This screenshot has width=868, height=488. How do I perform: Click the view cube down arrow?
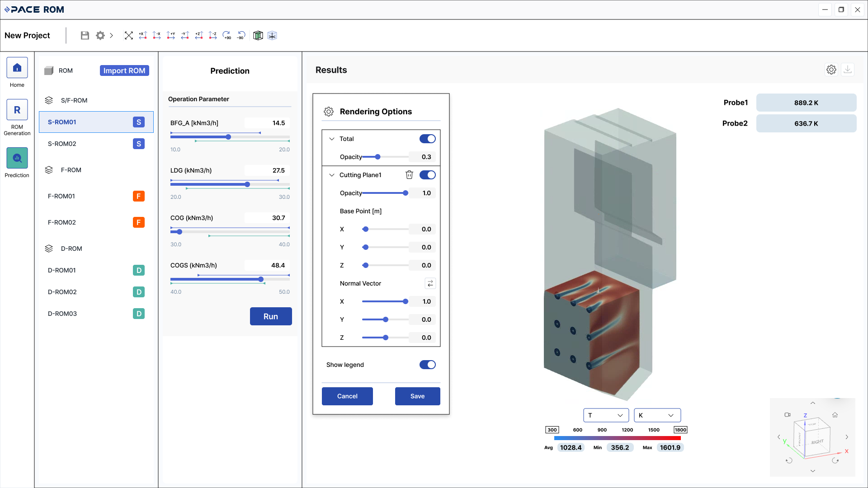point(813,471)
